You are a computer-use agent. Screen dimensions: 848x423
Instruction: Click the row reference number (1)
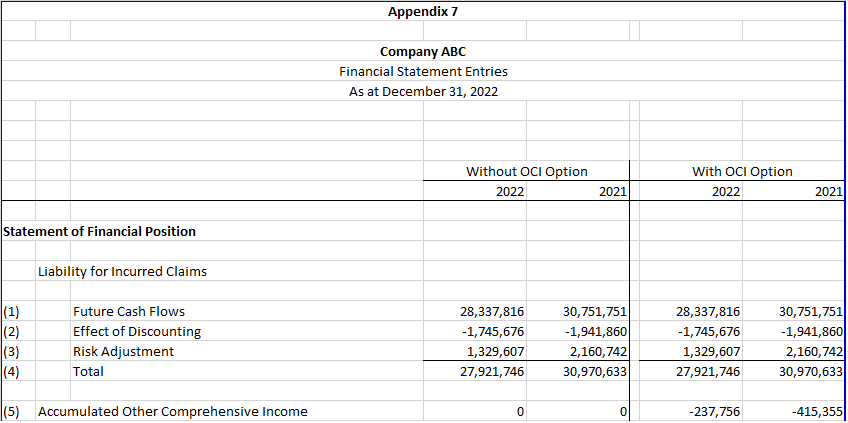[x=12, y=311]
